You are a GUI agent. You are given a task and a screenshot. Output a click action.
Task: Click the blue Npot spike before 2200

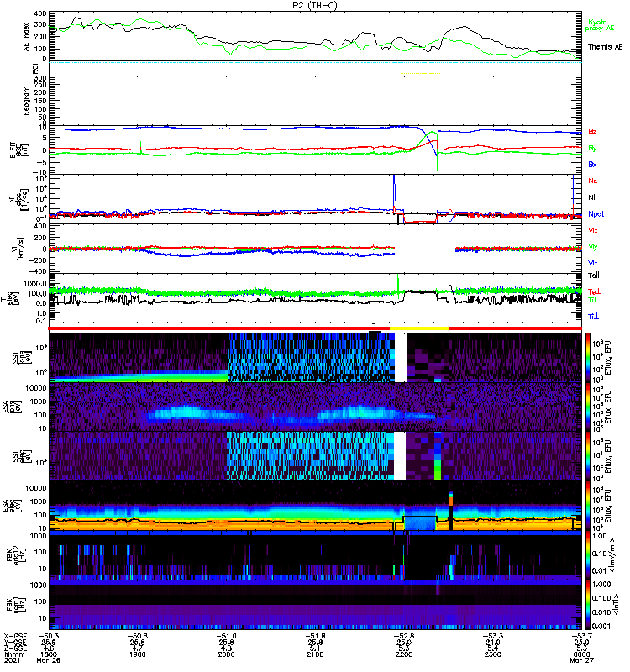(394, 192)
